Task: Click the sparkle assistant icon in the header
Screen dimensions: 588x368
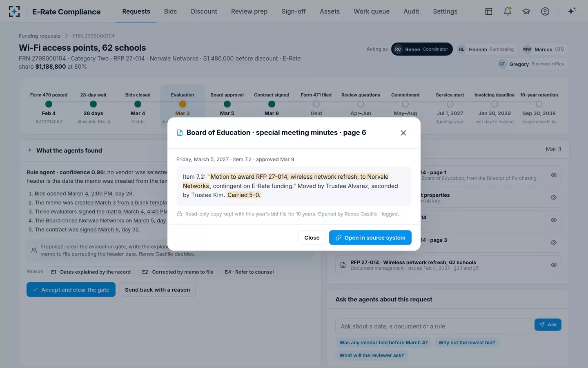Action: coord(572,11)
